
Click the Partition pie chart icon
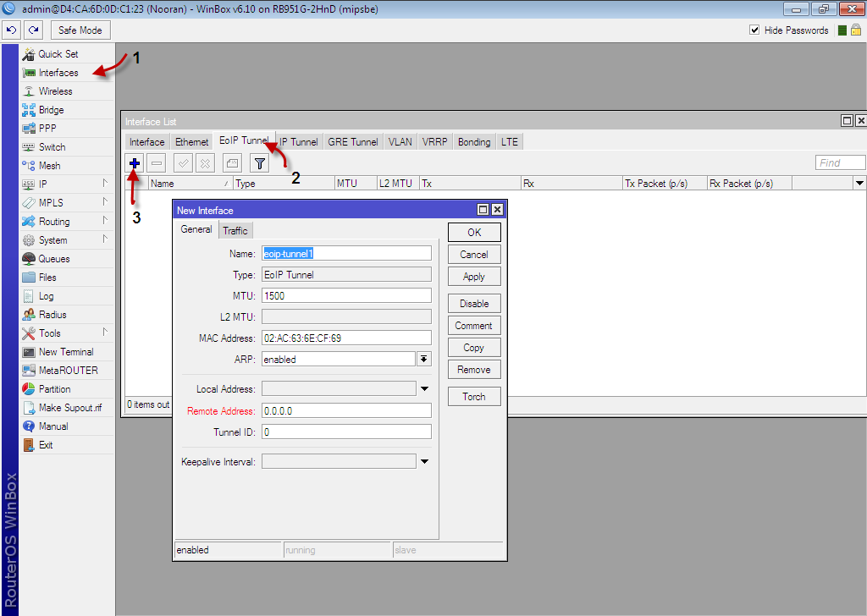point(29,389)
